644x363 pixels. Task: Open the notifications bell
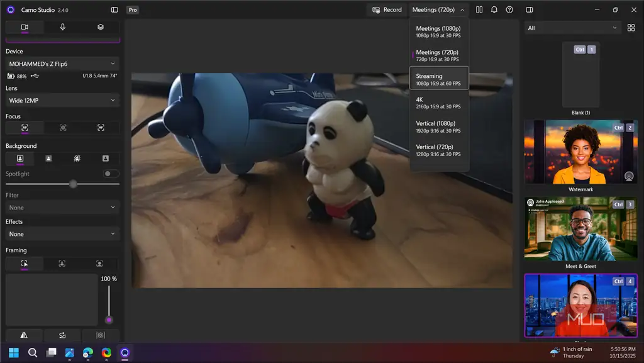(494, 10)
